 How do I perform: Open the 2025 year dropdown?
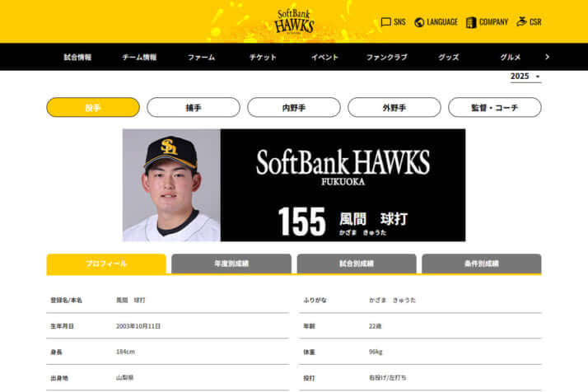point(525,77)
